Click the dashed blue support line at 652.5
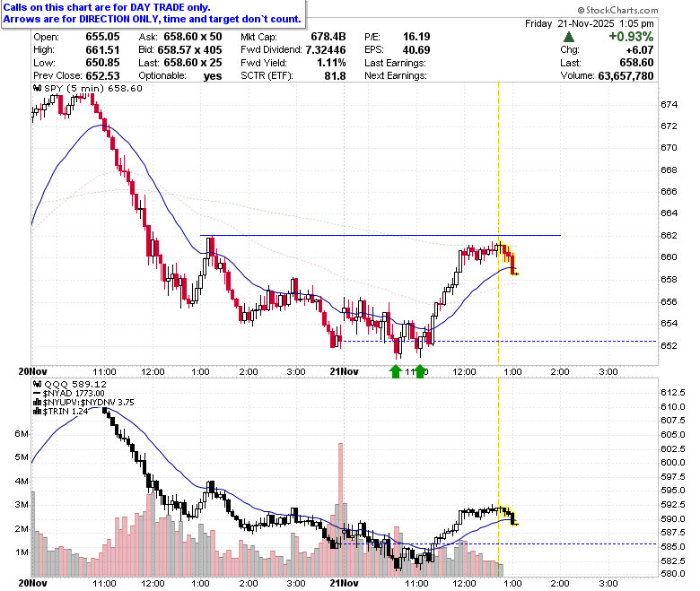 pyautogui.click(x=499, y=341)
